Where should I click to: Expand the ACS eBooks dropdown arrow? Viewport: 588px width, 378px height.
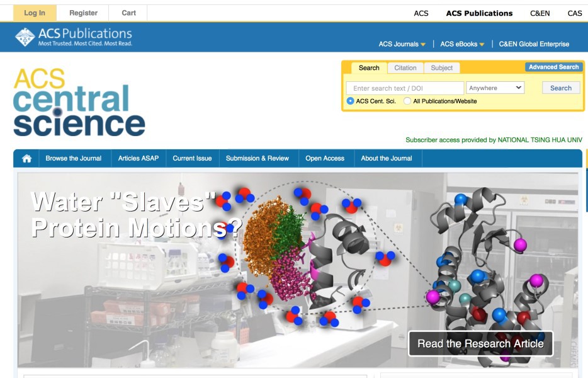point(482,44)
